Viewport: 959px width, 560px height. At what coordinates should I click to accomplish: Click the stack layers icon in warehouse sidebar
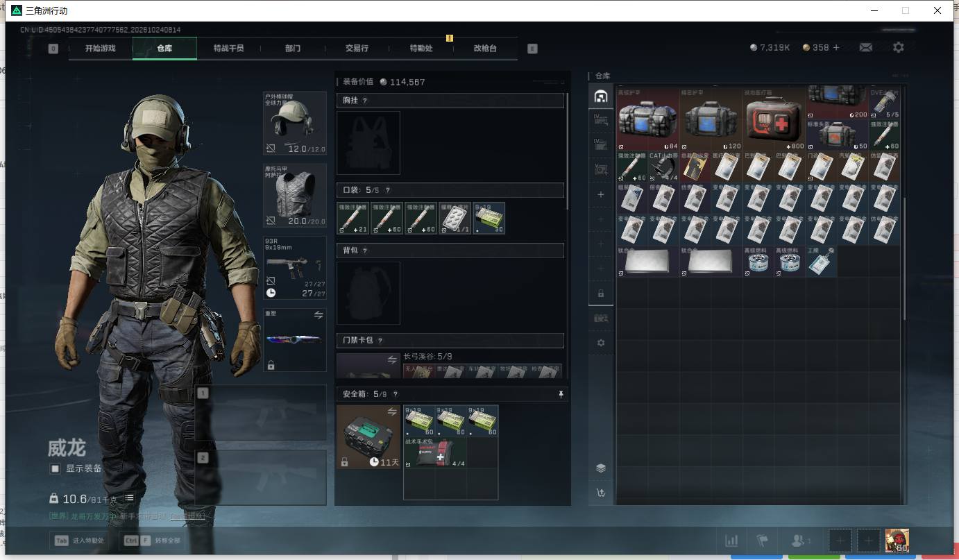tap(601, 468)
